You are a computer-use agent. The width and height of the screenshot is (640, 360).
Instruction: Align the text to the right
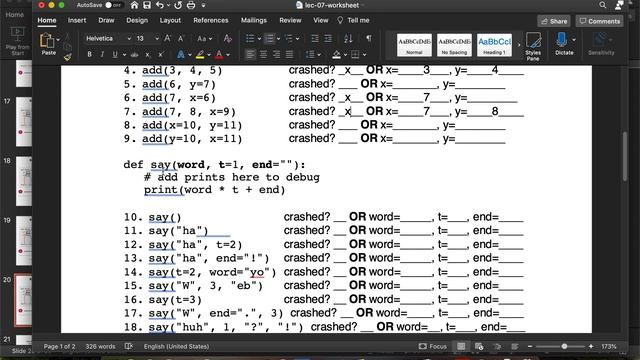tap(276, 54)
